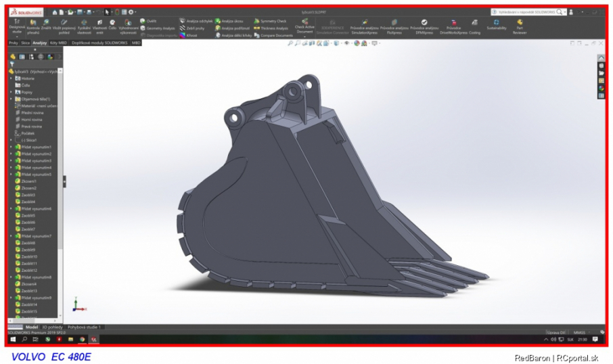Image resolution: width=613 pixels, height=364 pixels.
Task: Open the search box dropdown arrow
Action: [565, 12]
